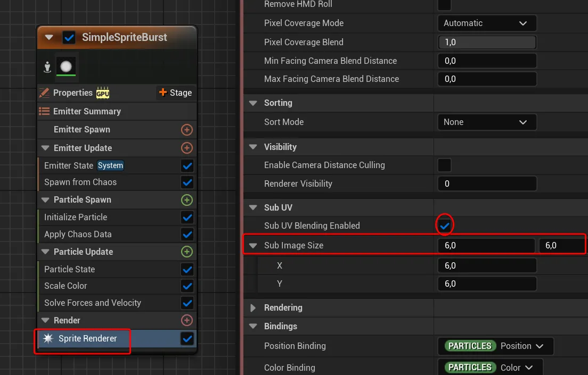
Task: Uncheck the SimpleSpriteBurst emitter enable checkbox
Action: point(69,37)
